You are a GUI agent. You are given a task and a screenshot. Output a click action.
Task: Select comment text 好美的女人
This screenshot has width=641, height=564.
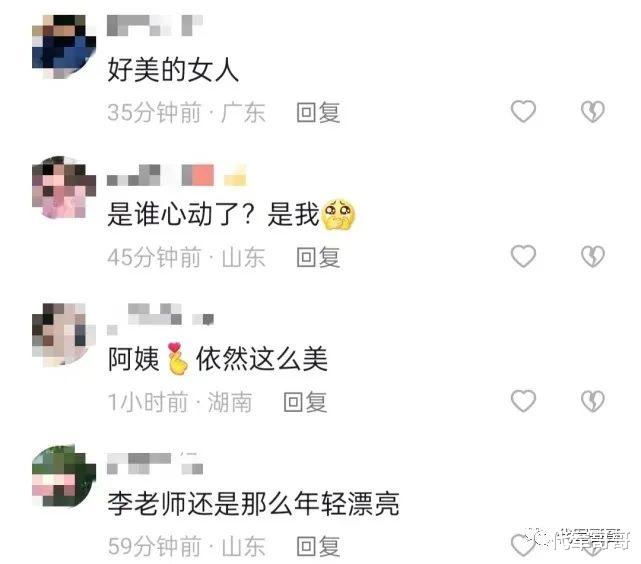tap(173, 69)
